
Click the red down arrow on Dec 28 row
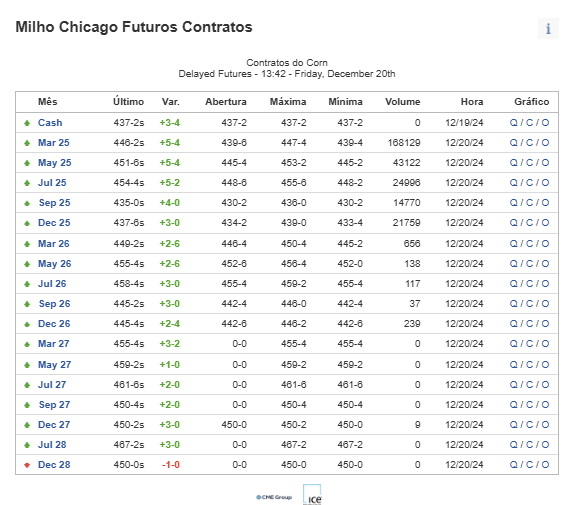pos(27,465)
